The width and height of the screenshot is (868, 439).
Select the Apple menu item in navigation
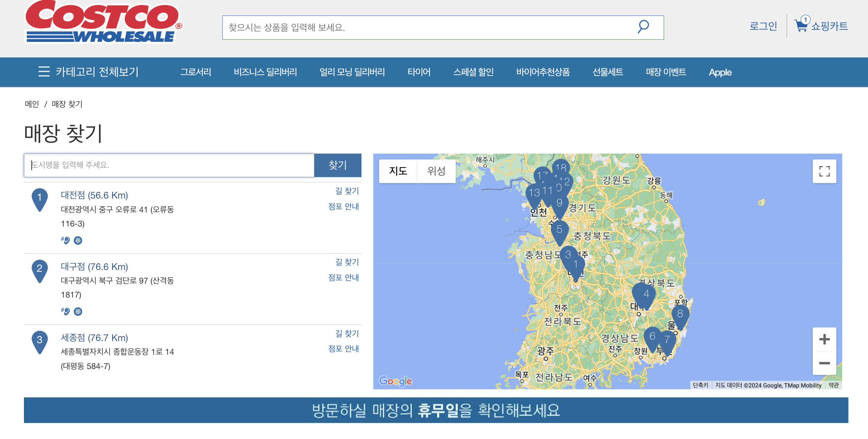point(720,72)
